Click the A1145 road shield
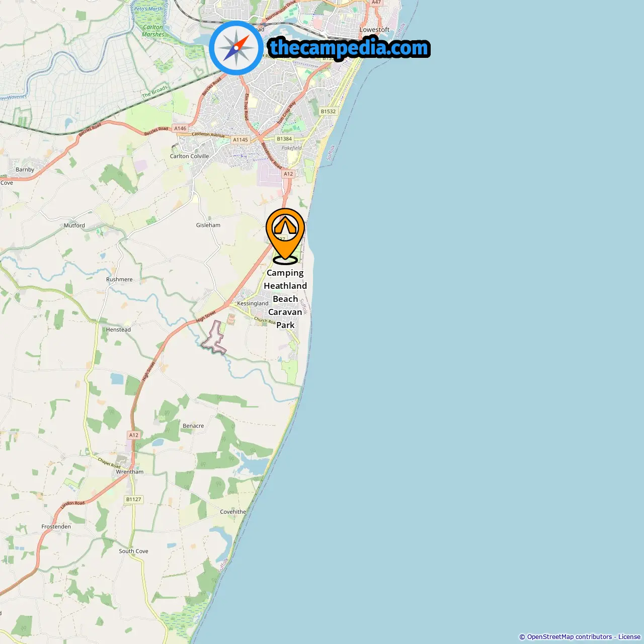The image size is (644, 644). [240, 140]
